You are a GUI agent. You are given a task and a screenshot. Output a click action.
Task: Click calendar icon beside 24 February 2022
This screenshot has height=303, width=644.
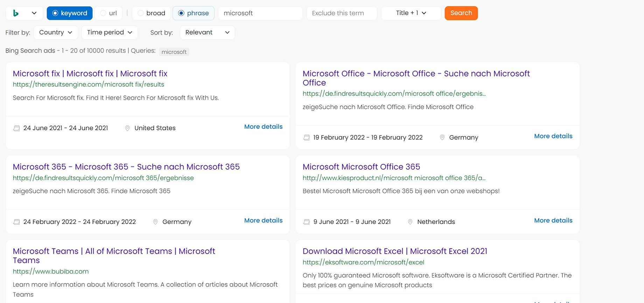tap(16, 222)
